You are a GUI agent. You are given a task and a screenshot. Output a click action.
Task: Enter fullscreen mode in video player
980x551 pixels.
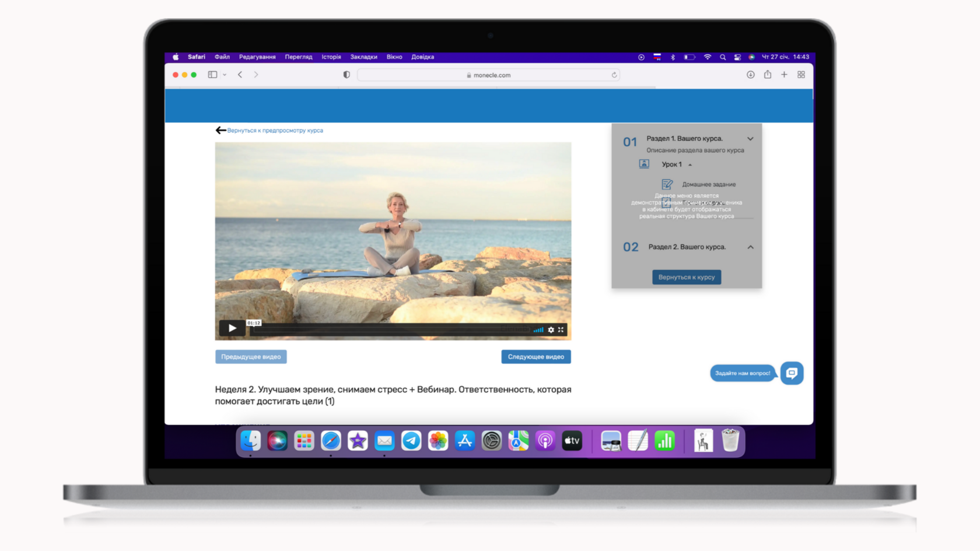(x=561, y=330)
